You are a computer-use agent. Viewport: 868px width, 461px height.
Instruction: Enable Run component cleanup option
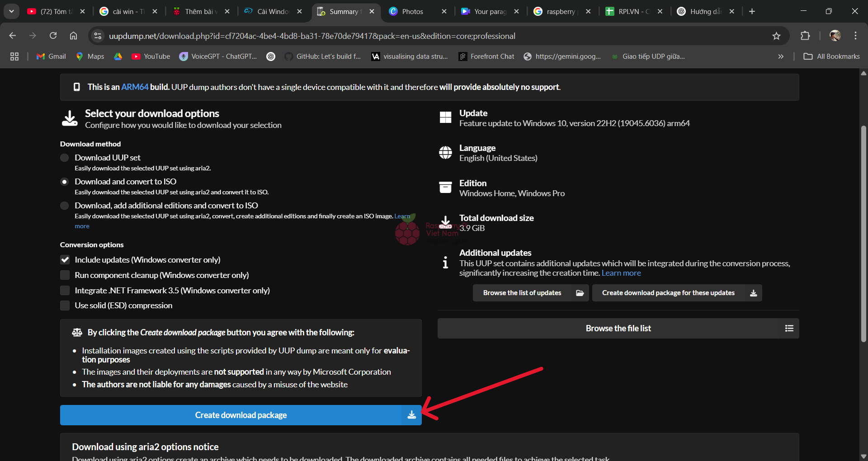[65, 275]
